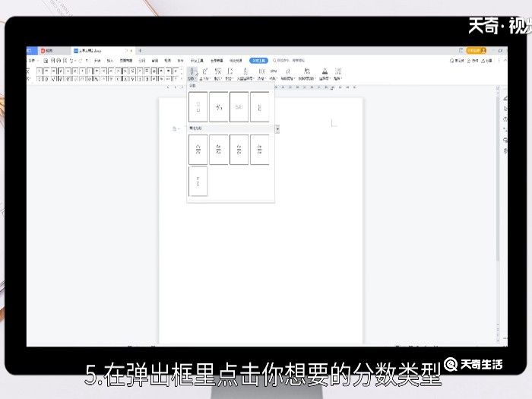Image resolution: width=532 pixels, height=399 pixels.
Task: Open the File (文件) menu
Action: (x=32, y=60)
